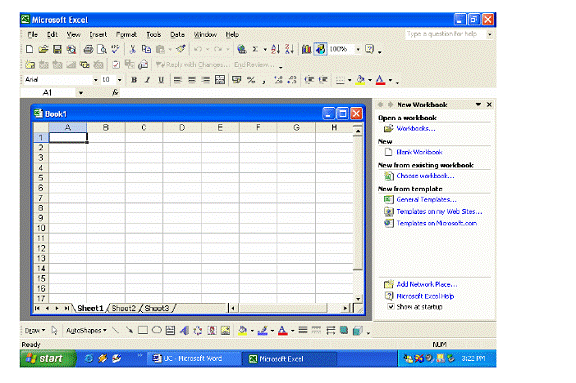The height and width of the screenshot is (383, 576).
Task: Insert WordArt from Drawing toolbar
Action: (x=184, y=330)
